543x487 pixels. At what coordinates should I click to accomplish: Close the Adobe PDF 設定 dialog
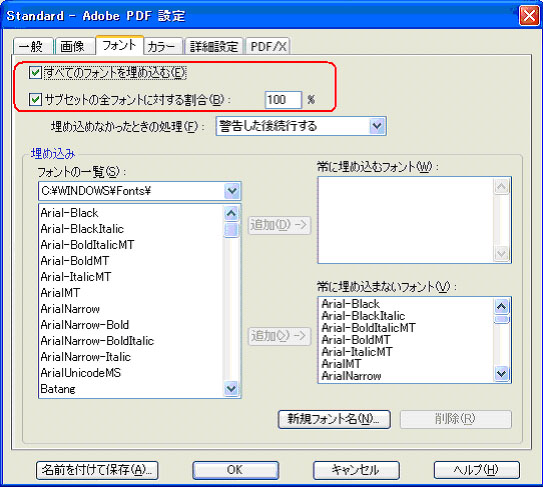click(x=529, y=16)
